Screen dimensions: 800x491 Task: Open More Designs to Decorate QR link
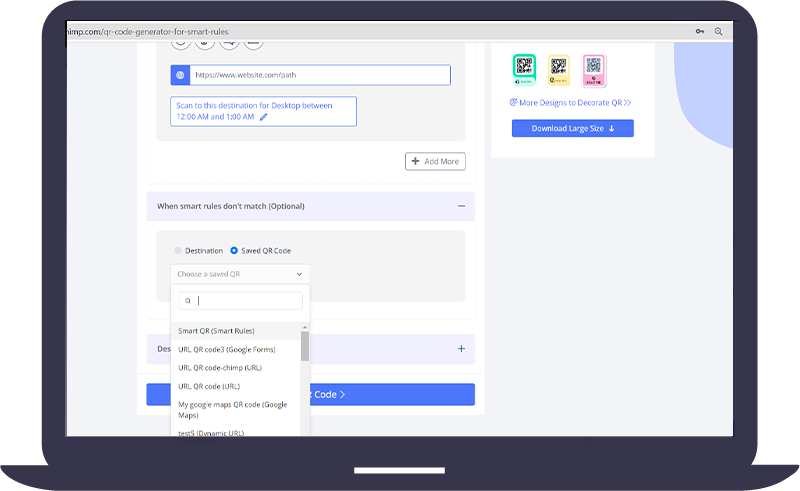tap(570, 103)
